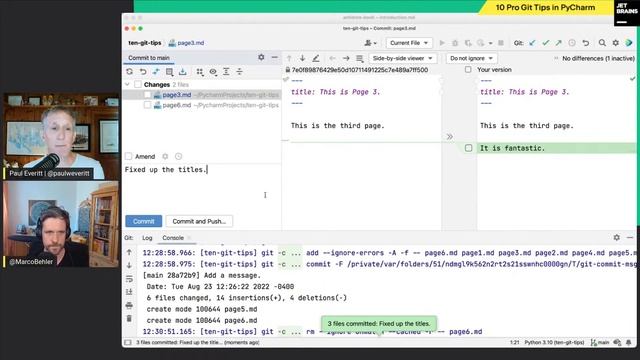Click the Git Update Project icon

pyautogui.click(x=532, y=43)
